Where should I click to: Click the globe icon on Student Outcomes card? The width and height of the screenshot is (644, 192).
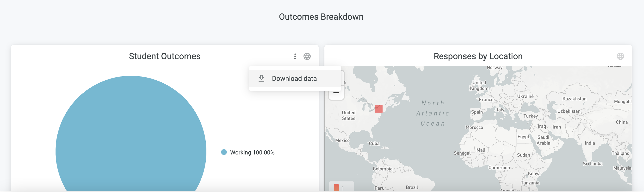[x=307, y=56]
